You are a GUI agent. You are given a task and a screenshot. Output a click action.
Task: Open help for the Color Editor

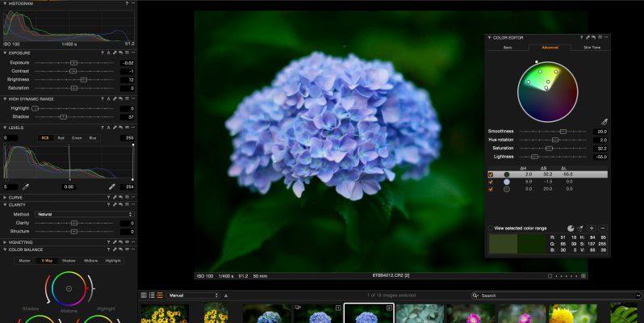[x=581, y=37]
